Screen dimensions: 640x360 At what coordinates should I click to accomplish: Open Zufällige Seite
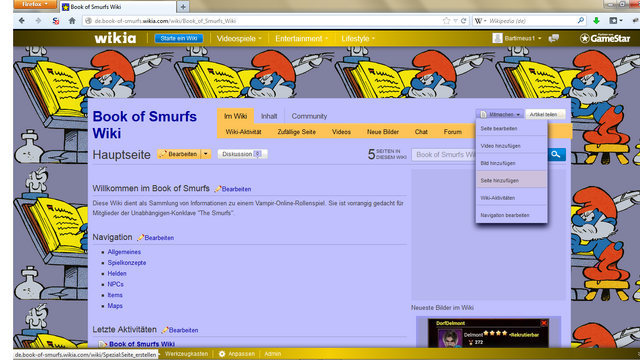pos(296,132)
